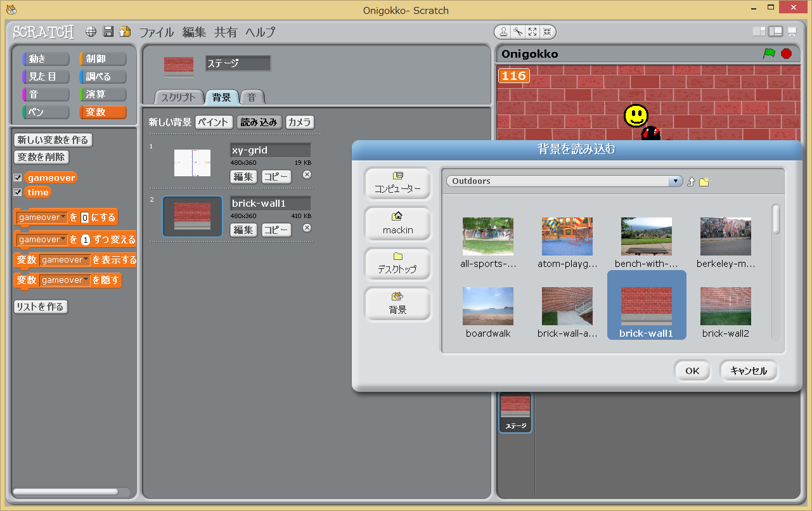812x511 pixels.
Task: Select the 見た目 block category
Action: pos(46,77)
